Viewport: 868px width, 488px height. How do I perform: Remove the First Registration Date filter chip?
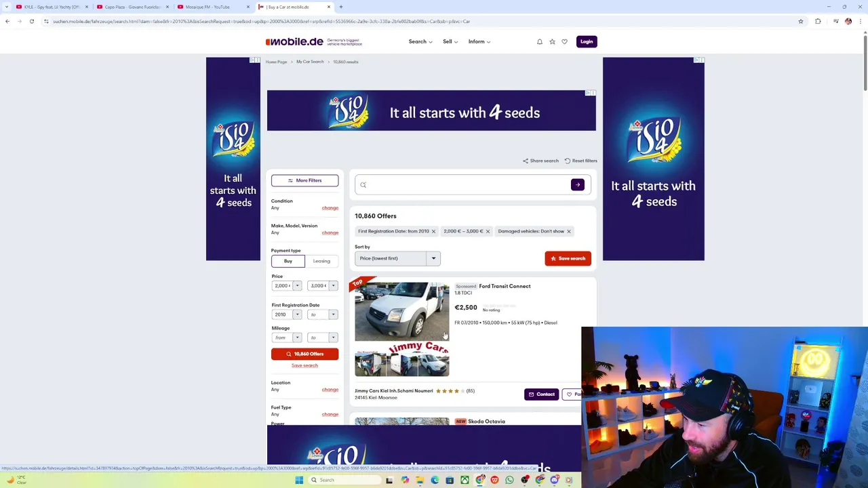tap(433, 231)
